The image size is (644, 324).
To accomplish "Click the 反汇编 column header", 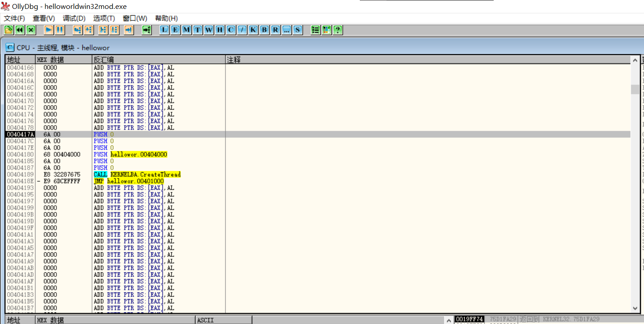I will point(159,60).
